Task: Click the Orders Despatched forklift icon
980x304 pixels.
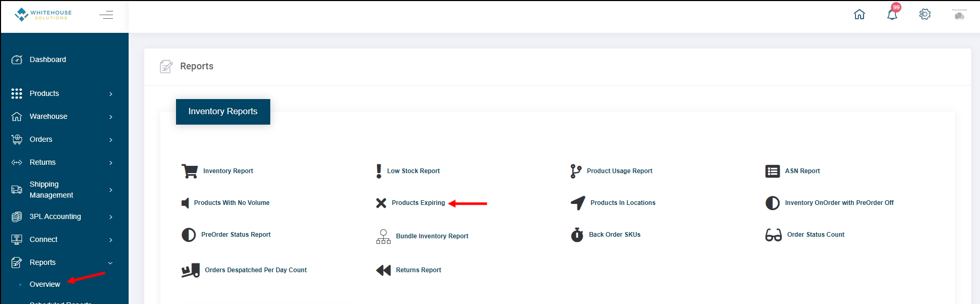Action: pos(191,270)
